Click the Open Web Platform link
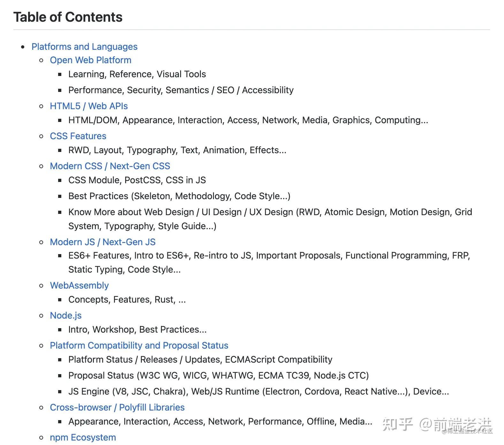 (90, 60)
